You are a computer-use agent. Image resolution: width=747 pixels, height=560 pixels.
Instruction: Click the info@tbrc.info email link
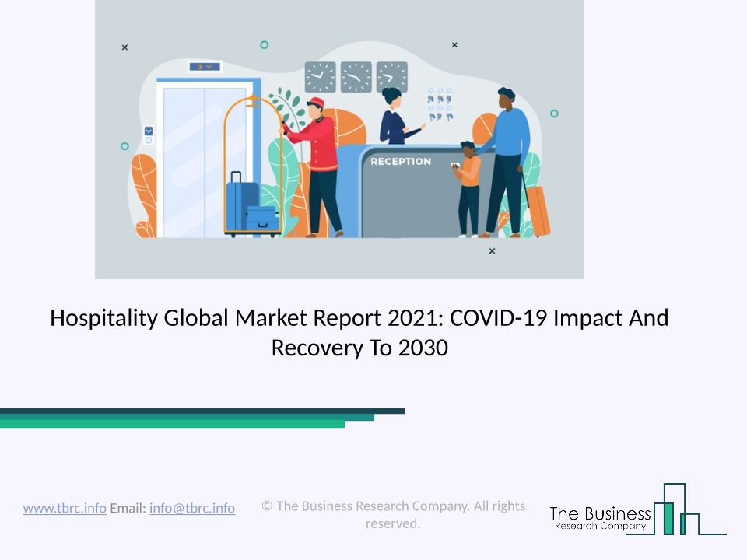[x=192, y=508]
